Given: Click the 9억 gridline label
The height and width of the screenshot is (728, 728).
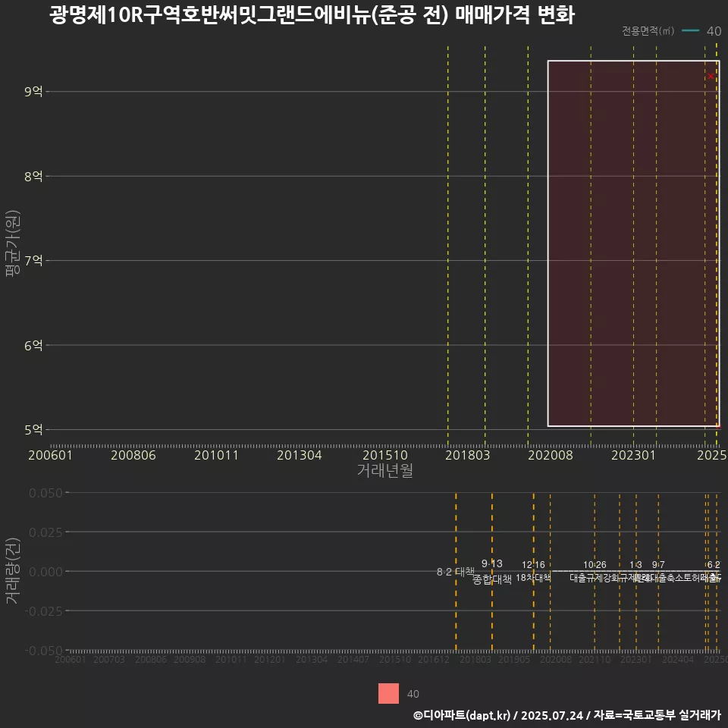Looking at the screenshot, I should pos(33,92).
